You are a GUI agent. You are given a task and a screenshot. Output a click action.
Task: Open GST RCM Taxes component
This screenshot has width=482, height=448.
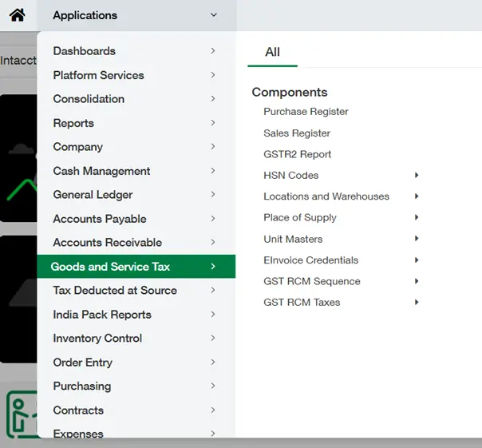pos(302,303)
